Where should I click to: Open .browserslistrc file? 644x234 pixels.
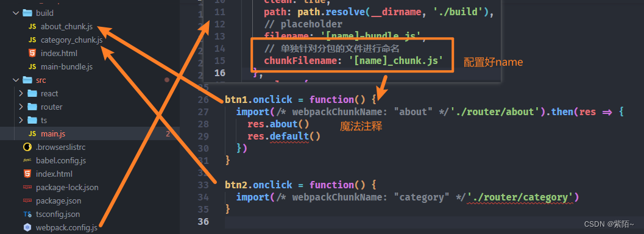pyautogui.click(x=60, y=147)
